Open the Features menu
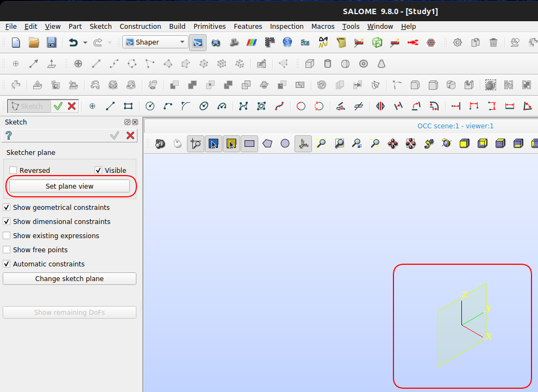The image size is (538, 392). click(x=248, y=27)
